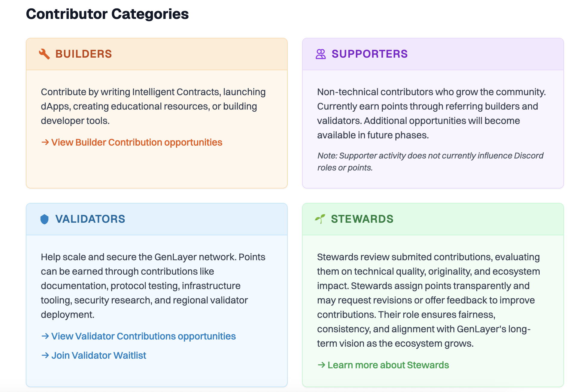Click the Builders description paragraph
576x392 pixels.
tap(153, 106)
